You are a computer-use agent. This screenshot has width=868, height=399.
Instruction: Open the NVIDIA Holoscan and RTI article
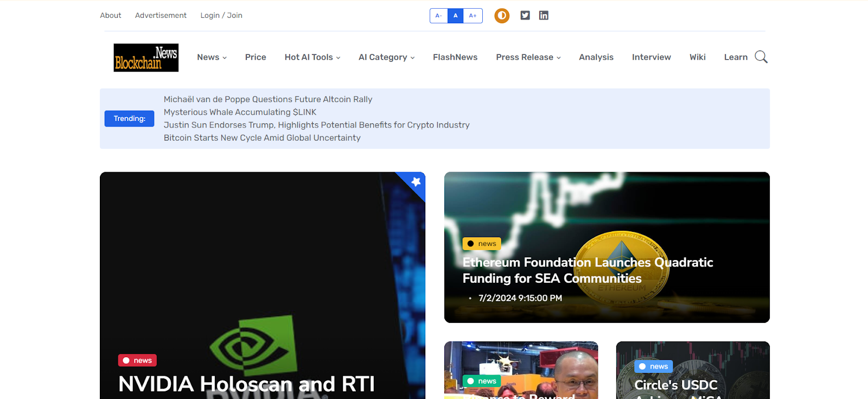coord(247,384)
